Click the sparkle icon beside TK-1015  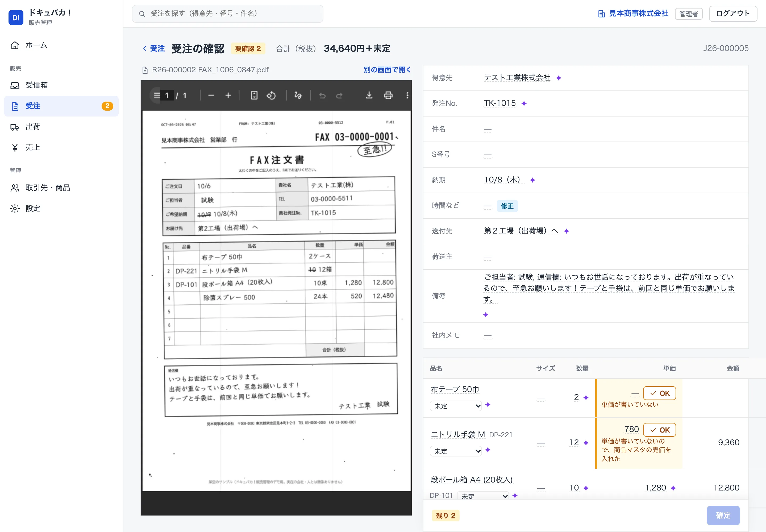(524, 103)
